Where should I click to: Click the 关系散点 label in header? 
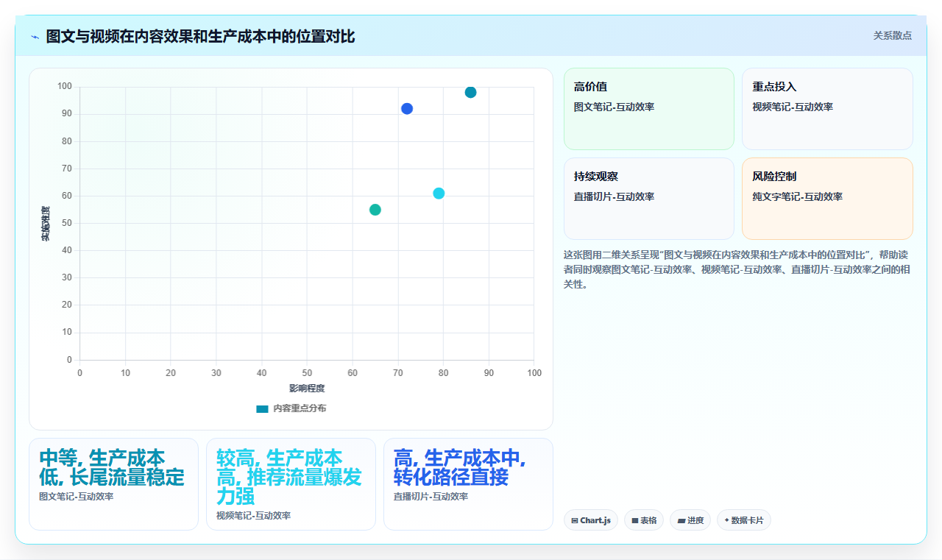point(892,35)
